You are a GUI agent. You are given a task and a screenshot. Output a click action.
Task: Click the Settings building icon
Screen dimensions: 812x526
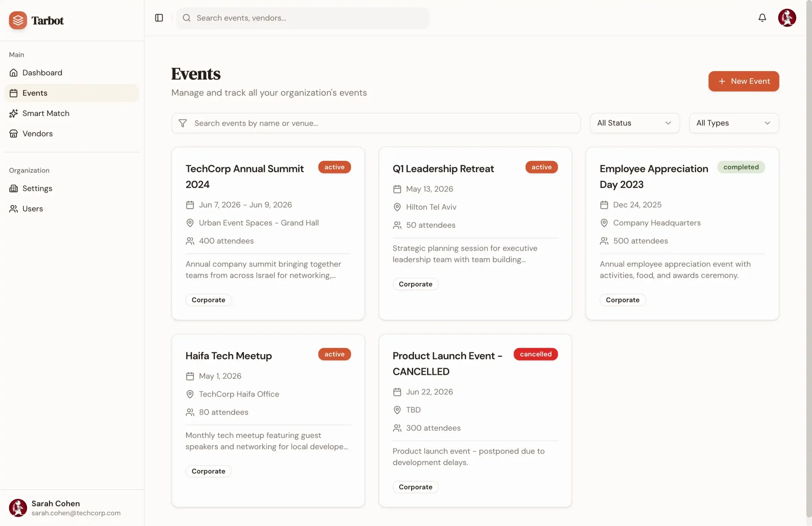[x=14, y=189]
